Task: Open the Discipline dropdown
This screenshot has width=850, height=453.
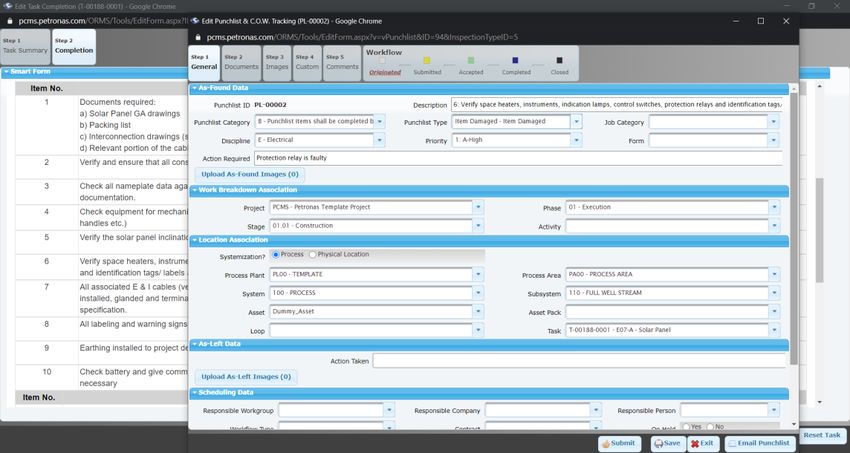Action: coord(379,140)
